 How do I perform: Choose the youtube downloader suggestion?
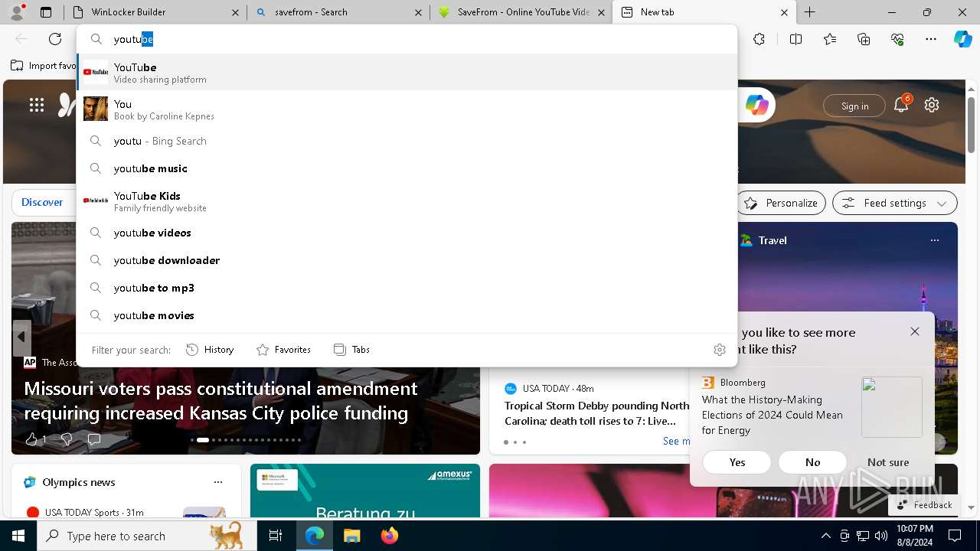coord(407,260)
